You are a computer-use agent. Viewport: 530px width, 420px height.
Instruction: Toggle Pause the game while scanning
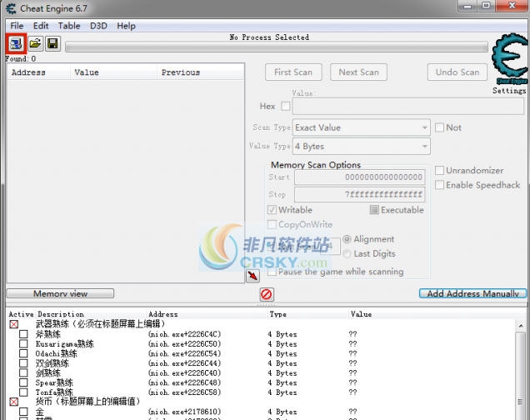pyautogui.click(x=272, y=272)
